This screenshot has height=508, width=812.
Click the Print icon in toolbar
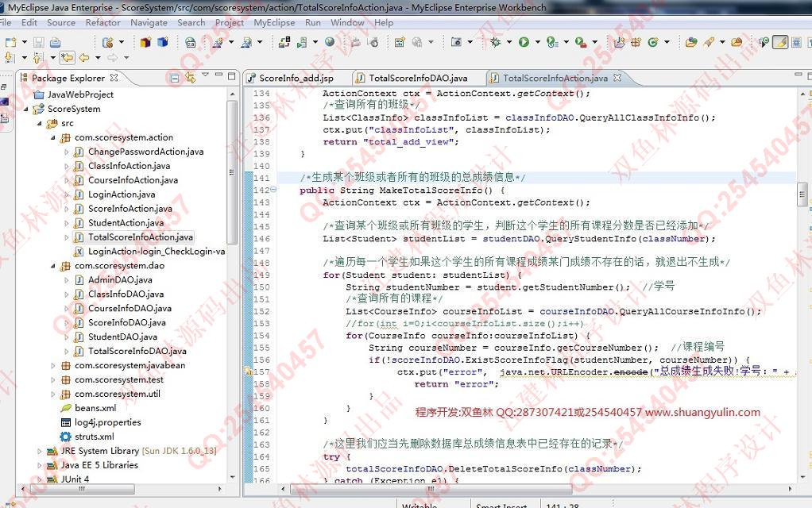pos(56,42)
